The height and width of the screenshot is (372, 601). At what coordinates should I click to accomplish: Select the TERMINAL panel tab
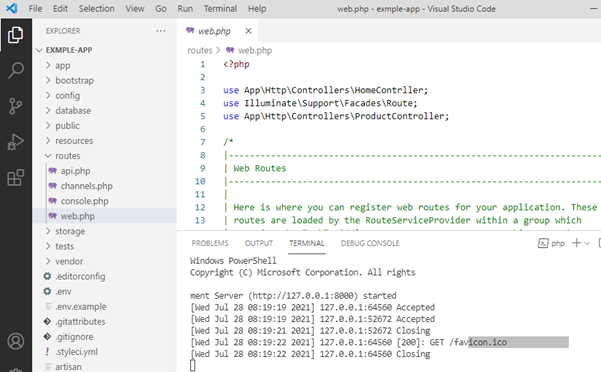point(307,243)
